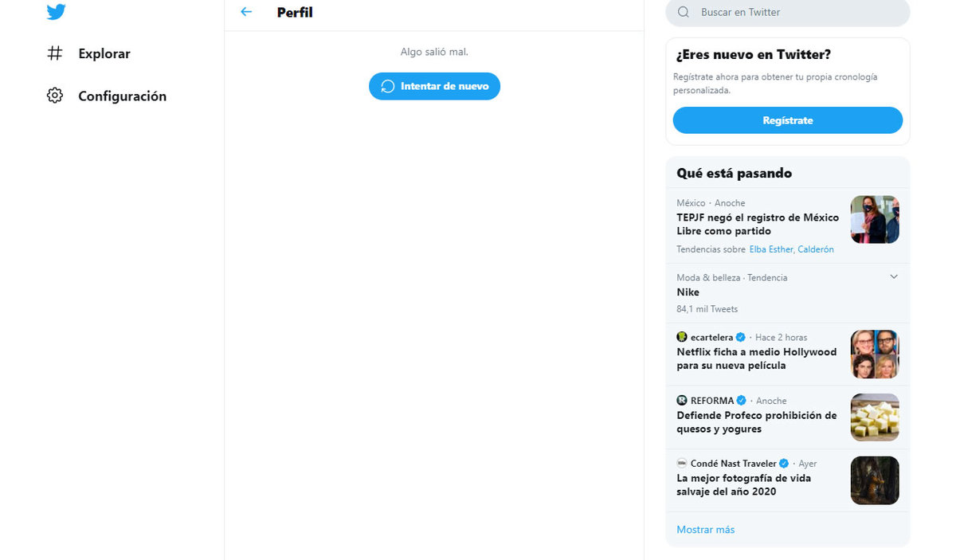The width and height of the screenshot is (956, 560).
Task: Open REFORMA account avatar
Action: pos(682,401)
